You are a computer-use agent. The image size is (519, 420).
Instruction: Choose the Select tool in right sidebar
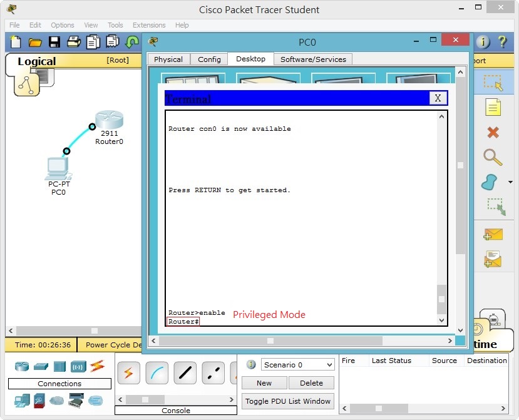(x=493, y=83)
